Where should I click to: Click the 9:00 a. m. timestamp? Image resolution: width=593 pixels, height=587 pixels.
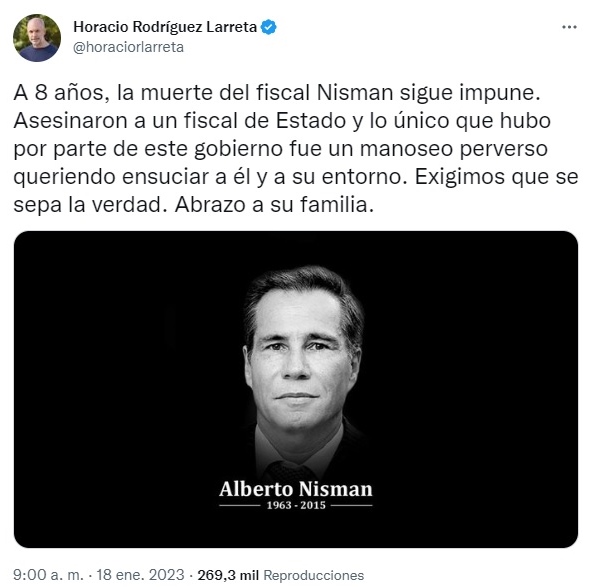click(48, 575)
